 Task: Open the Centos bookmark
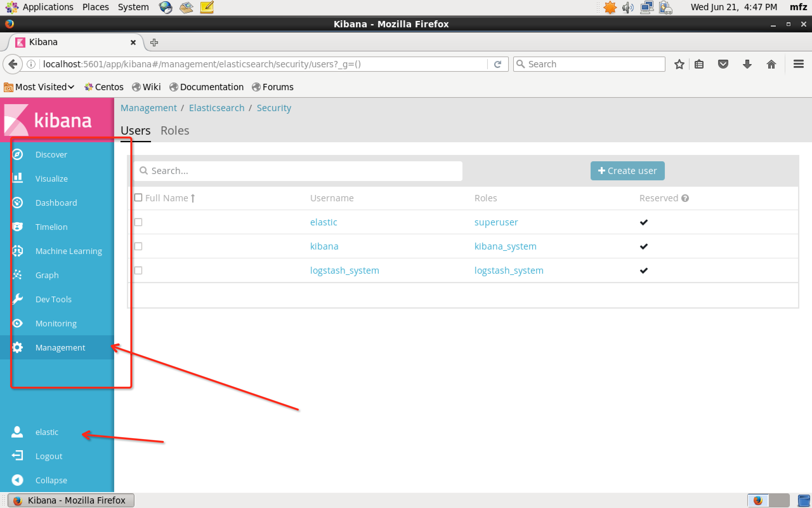[104, 87]
